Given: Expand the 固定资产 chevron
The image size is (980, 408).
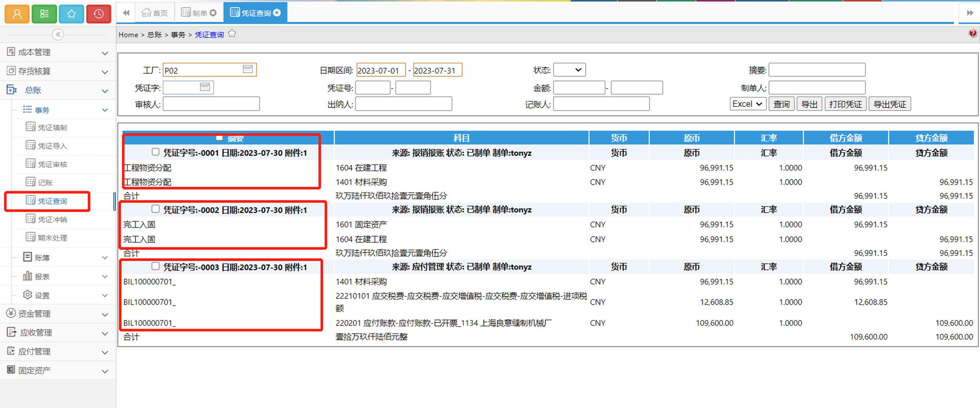Looking at the screenshot, I should pos(105,371).
